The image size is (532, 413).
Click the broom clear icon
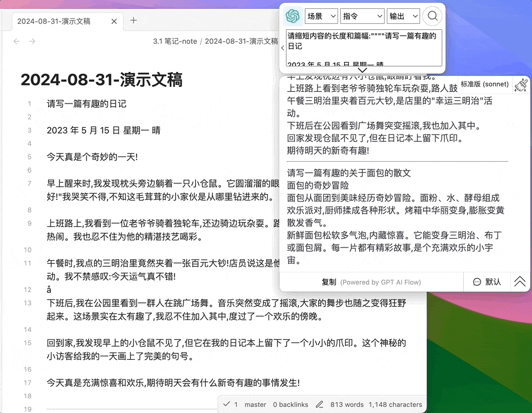tap(520, 85)
